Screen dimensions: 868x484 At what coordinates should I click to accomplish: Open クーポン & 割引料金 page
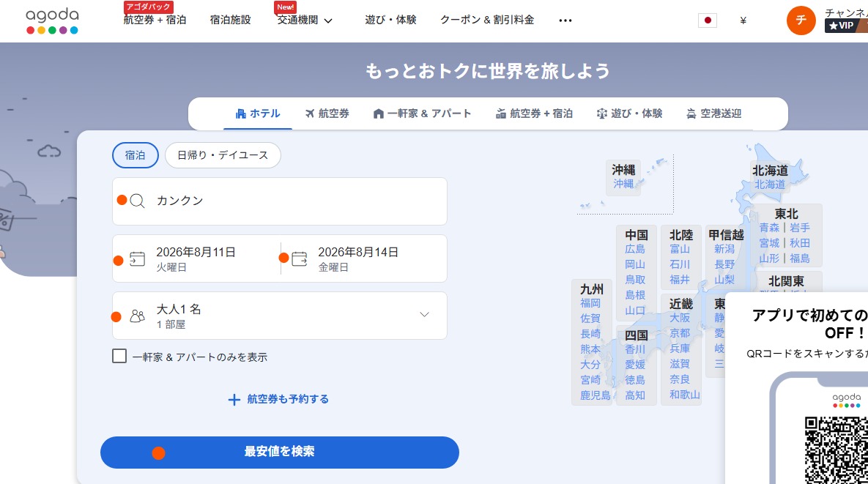coord(487,20)
